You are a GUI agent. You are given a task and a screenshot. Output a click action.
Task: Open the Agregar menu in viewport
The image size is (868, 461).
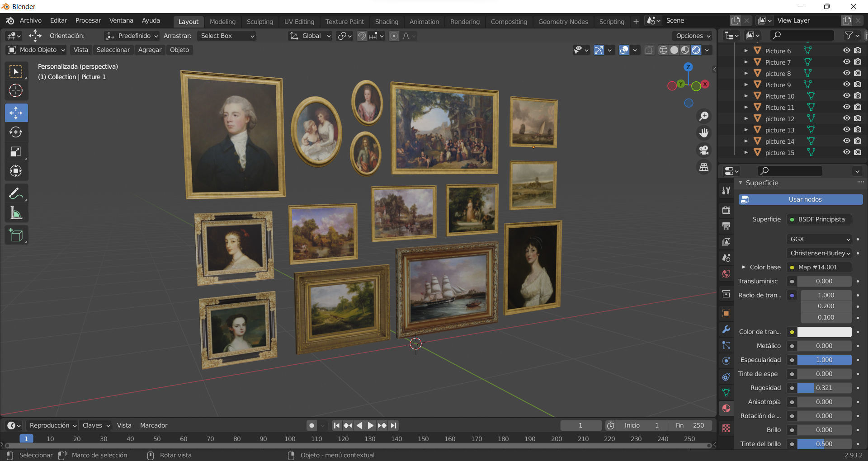click(x=150, y=50)
